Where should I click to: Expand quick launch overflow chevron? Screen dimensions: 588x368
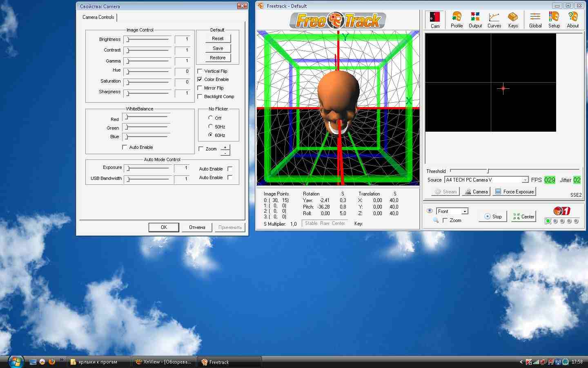[62, 360]
